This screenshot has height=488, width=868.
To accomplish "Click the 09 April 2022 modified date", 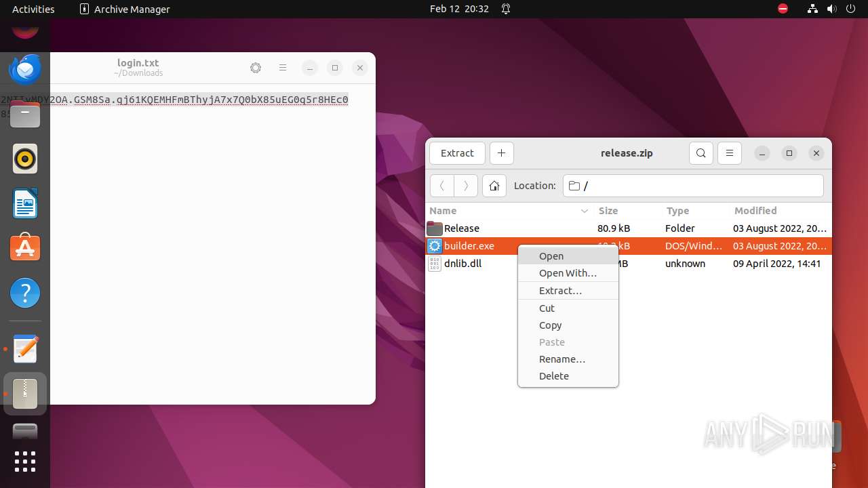I will pyautogui.click(x=777, y=264).
